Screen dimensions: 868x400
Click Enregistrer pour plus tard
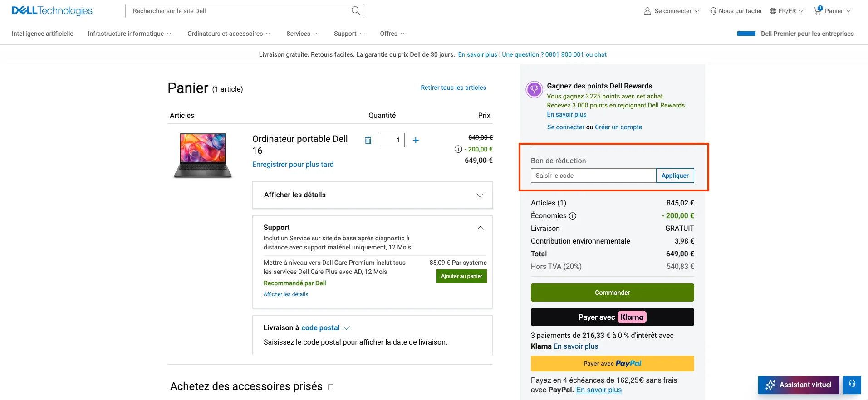[293, 164]
